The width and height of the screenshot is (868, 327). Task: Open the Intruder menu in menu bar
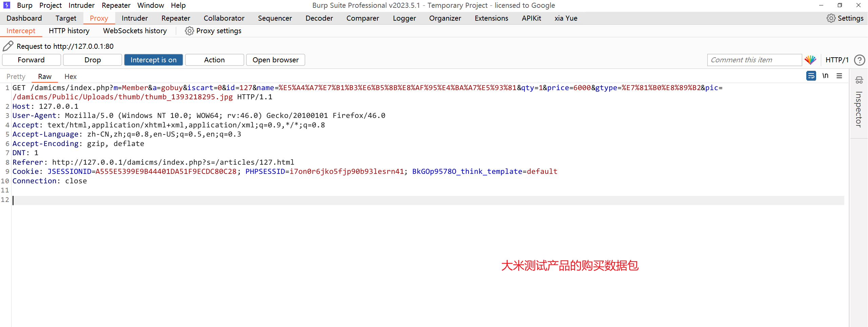pos(81,5)
